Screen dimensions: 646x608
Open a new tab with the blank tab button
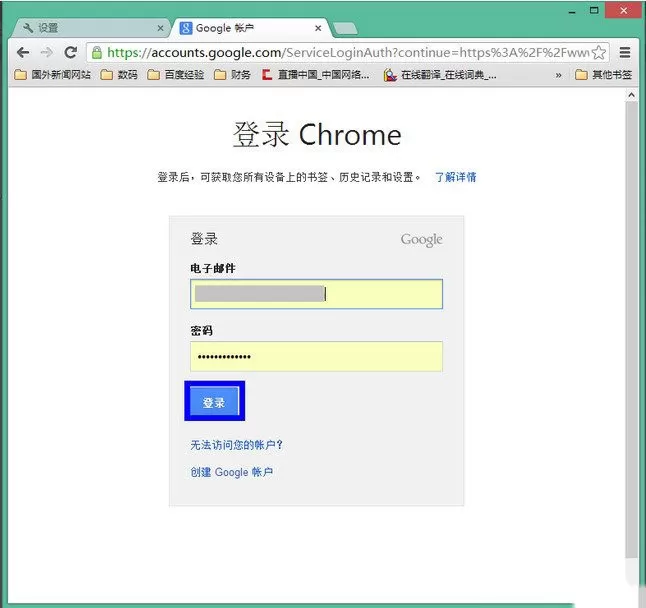click(x=345, y=28)
